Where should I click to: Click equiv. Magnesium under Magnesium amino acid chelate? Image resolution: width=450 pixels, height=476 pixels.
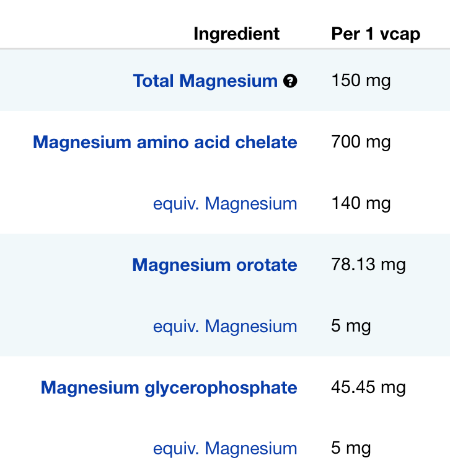tap(225, 204)
